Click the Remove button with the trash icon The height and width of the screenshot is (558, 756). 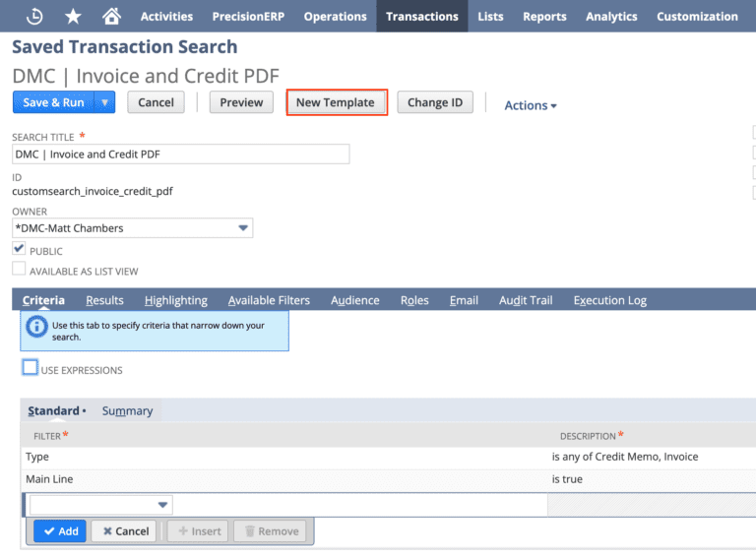(x=270, y=531)
